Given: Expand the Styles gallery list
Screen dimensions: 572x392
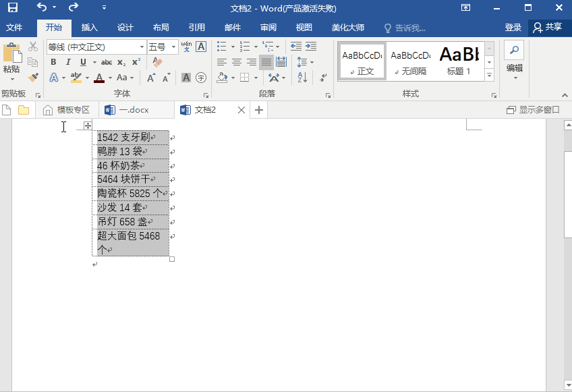Looking at the screenshot, I should point(490,76).
